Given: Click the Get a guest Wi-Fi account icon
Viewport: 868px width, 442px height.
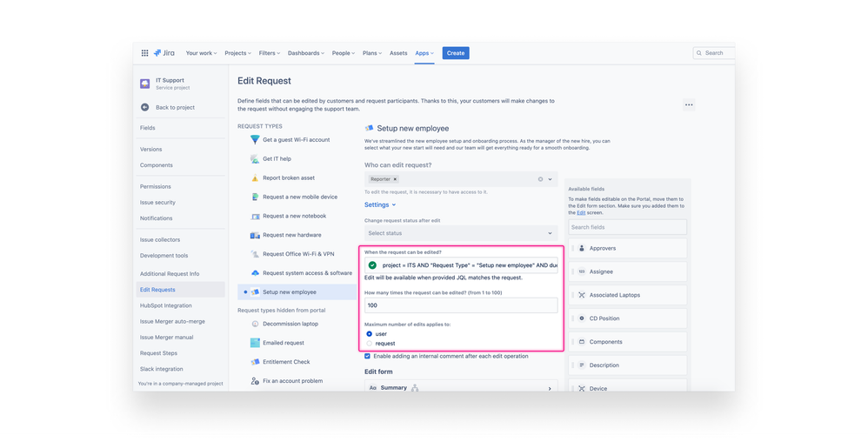Looking at the screenshot, I should [x=255, y=139].
